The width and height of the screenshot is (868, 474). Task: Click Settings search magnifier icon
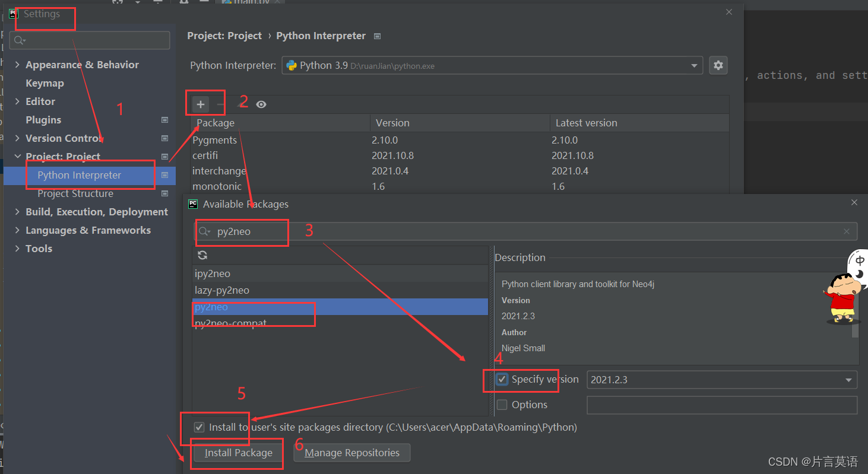tap(20, 40)
